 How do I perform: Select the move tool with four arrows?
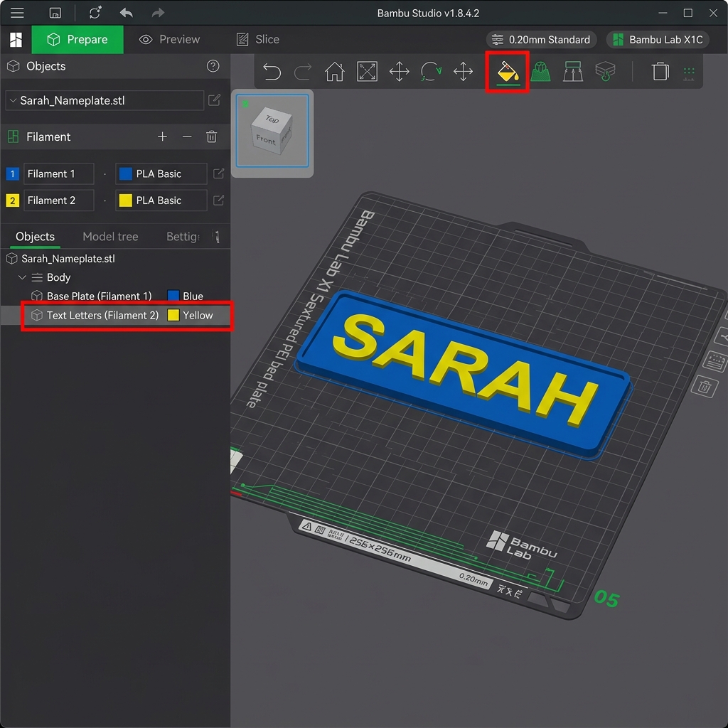point(399,72)
